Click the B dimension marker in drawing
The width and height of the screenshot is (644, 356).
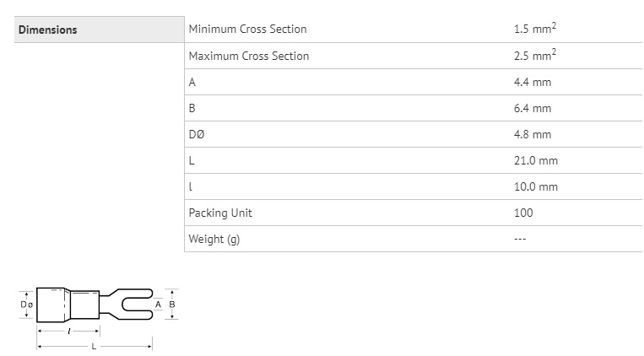click(172, 305)
